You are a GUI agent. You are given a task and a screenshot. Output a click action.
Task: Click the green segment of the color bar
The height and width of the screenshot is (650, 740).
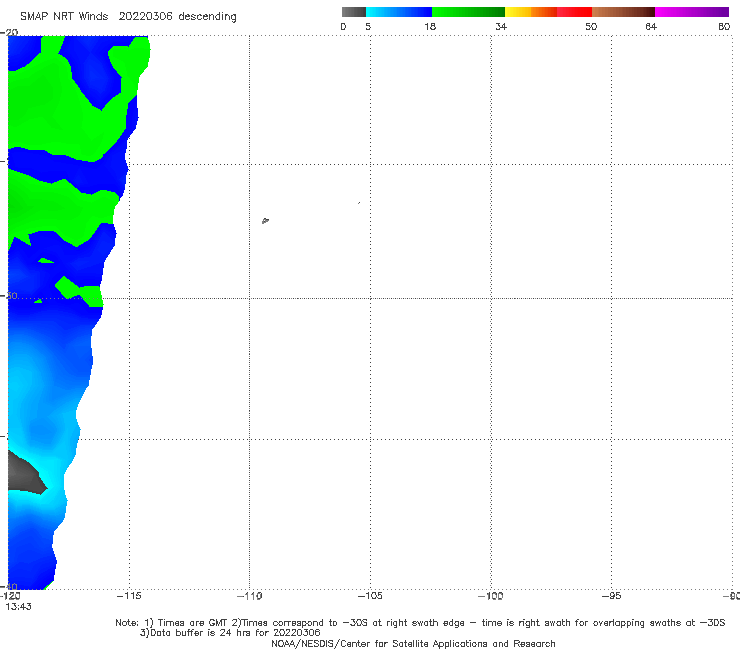468,12
